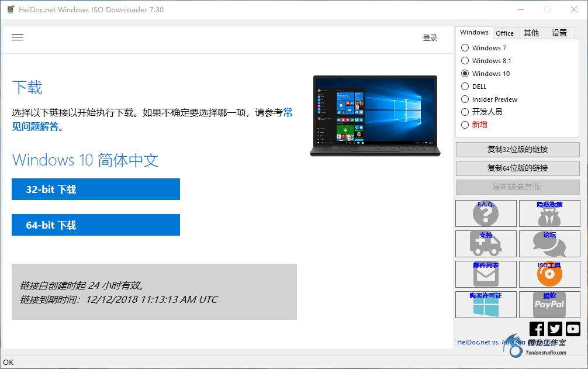The image size is (588, 369).
Task: Click the 登录 sign-in link
Action: pos(430,37)
